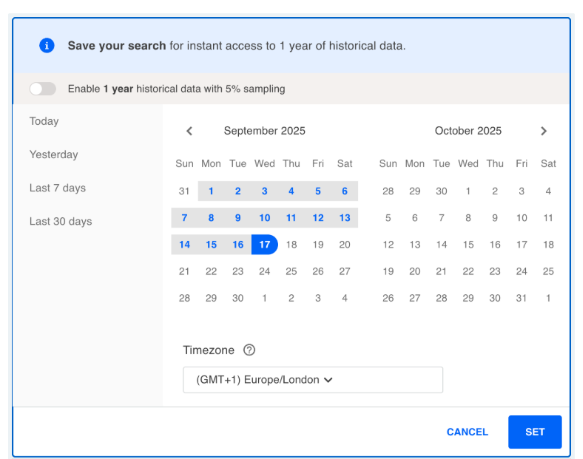Select August 31 in September grid
This screenshot has height=459, width=583.
184,191
